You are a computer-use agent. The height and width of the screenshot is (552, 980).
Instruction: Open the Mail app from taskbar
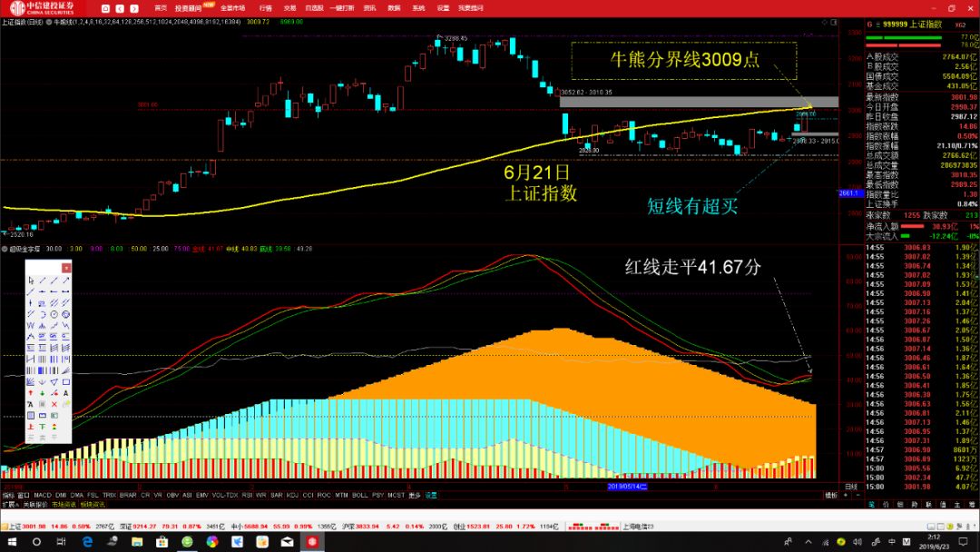click(x=287, y=541)
